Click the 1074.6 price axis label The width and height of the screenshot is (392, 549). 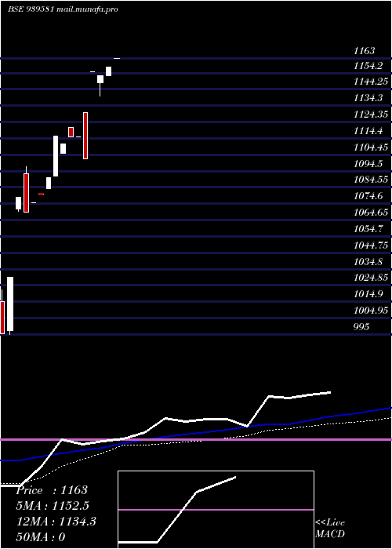coord(368,196)
